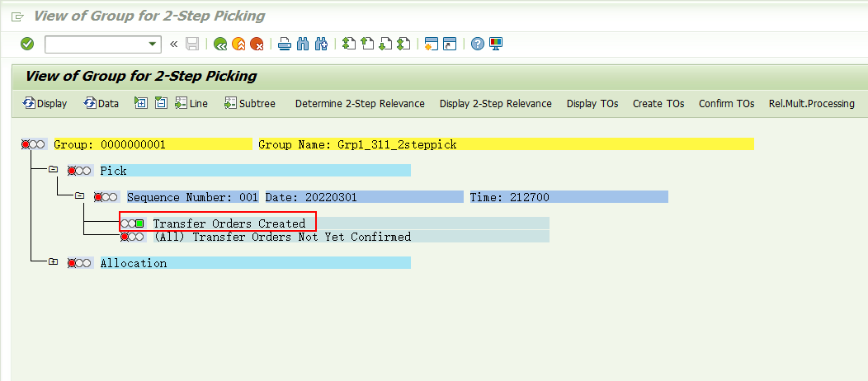
Task: Print the list with printer icon
Action: point(285,45)
